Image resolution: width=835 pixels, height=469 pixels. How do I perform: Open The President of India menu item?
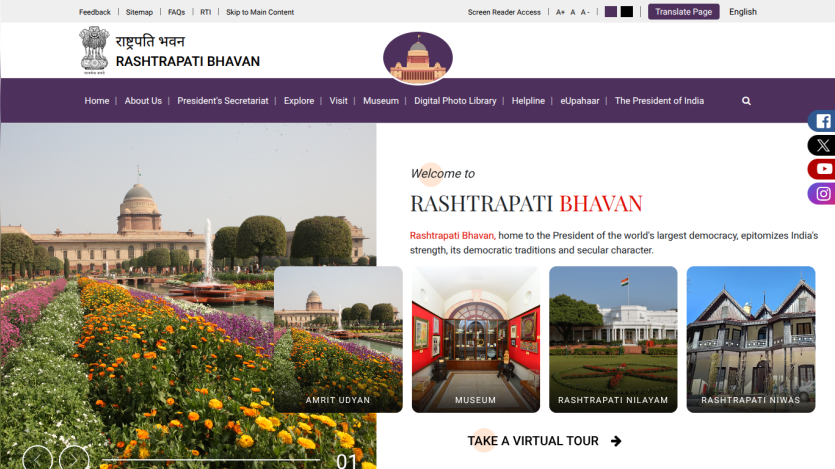pyautogui.click(x=659, y=101)
